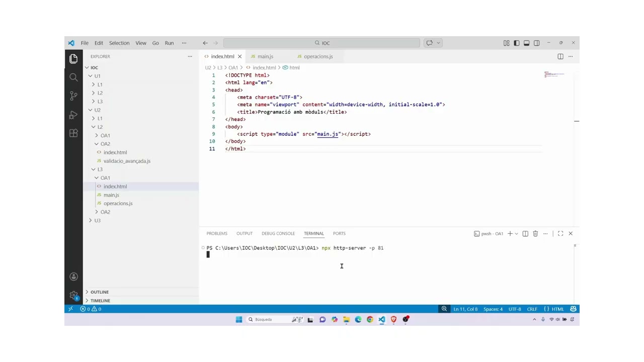
Task: Open Explorer Views and More Actions ellipsis
Action: [x=190, y=56]
